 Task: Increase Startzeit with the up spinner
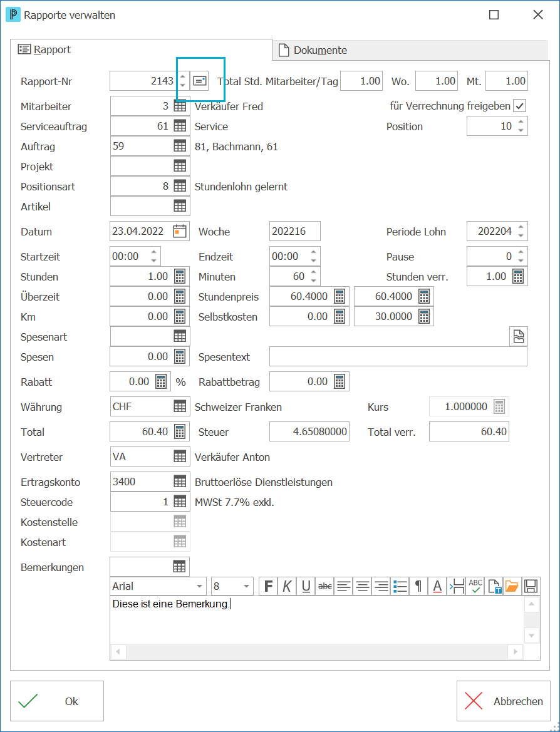153,252
